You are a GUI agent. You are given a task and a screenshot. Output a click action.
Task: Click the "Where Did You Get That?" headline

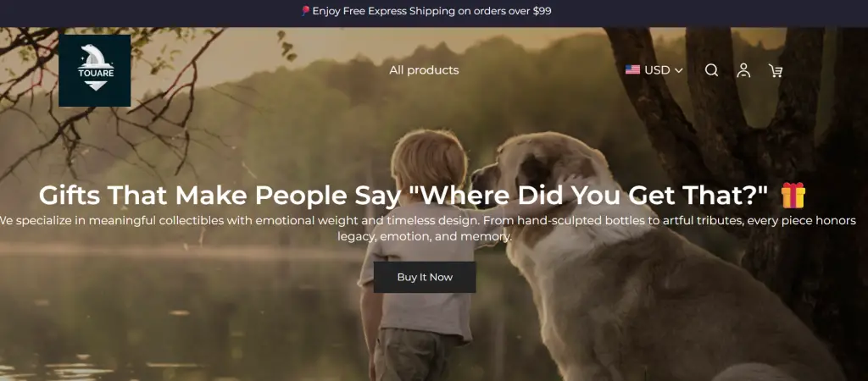click(x=403, y=196)
